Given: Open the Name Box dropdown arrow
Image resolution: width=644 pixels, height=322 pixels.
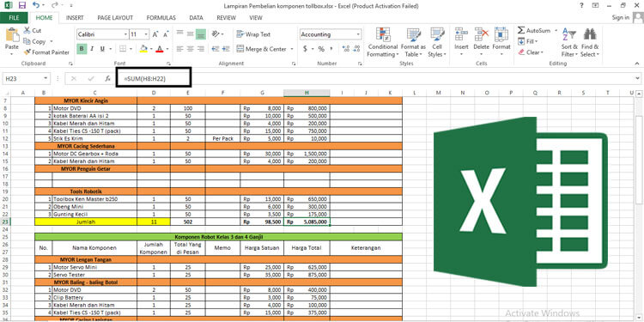Looking at the screenshot, I should 46,78.
